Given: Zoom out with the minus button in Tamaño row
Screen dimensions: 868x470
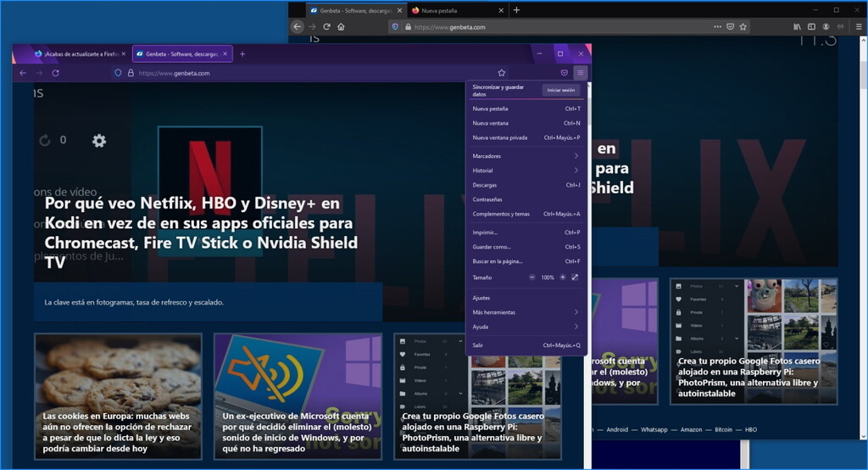Looking at the screenshot, I should [532, 277].
